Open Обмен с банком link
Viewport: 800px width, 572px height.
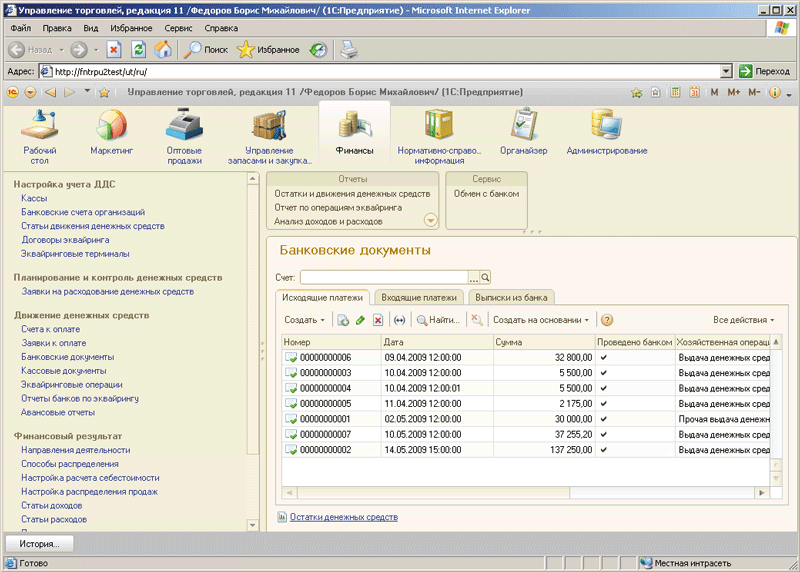click(486, 194)
